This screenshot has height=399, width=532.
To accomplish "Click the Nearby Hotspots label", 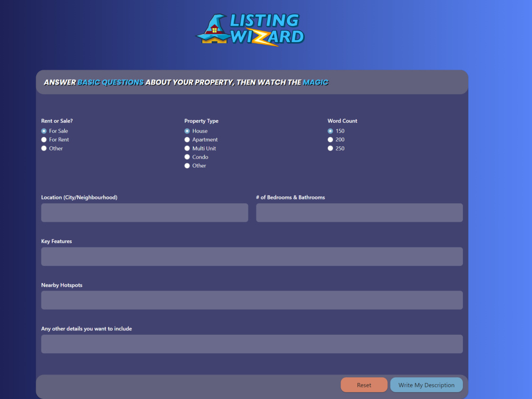I will pyautogui.click(x=62, y=285).
